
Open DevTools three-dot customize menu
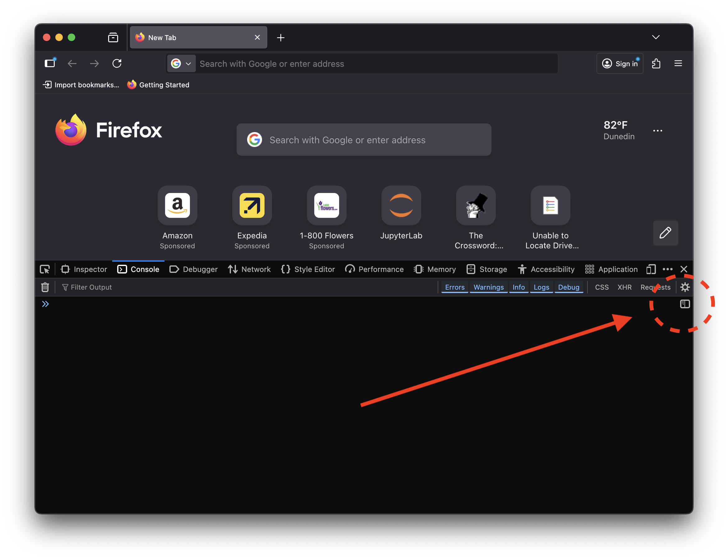[x=667, y=269]
